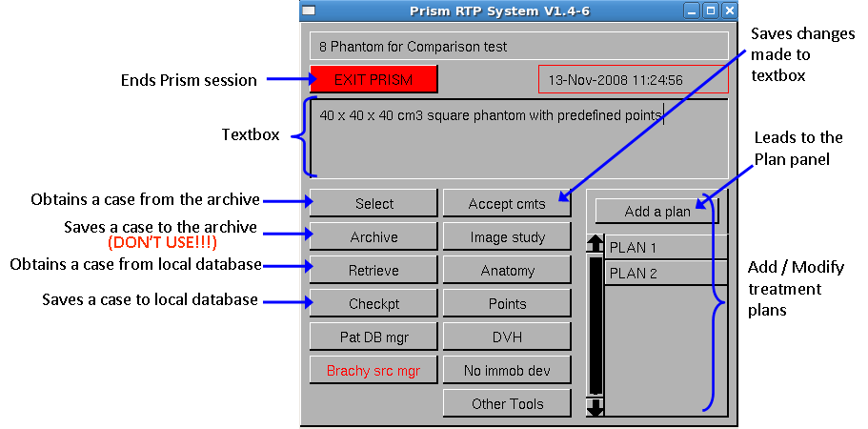Viewport: 868px width, 429px height.
Task: Save case with Checkpt button
Action: (x=373, y=304)
